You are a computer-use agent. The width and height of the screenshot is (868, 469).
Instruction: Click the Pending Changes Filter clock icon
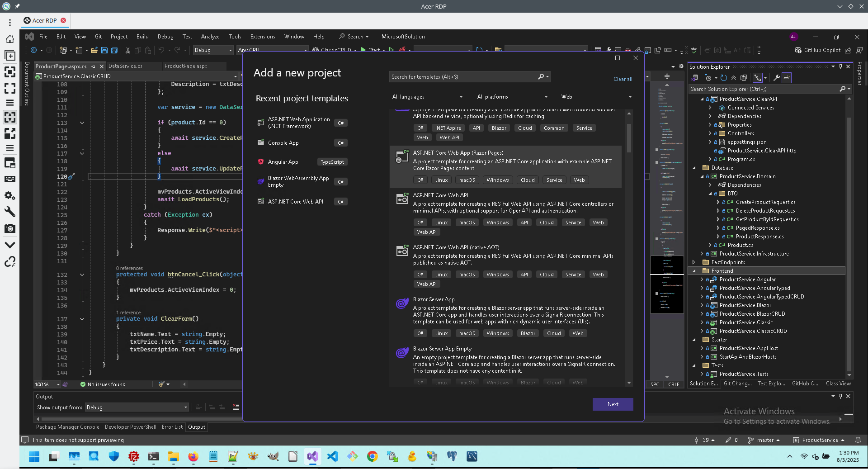(708, 78)
